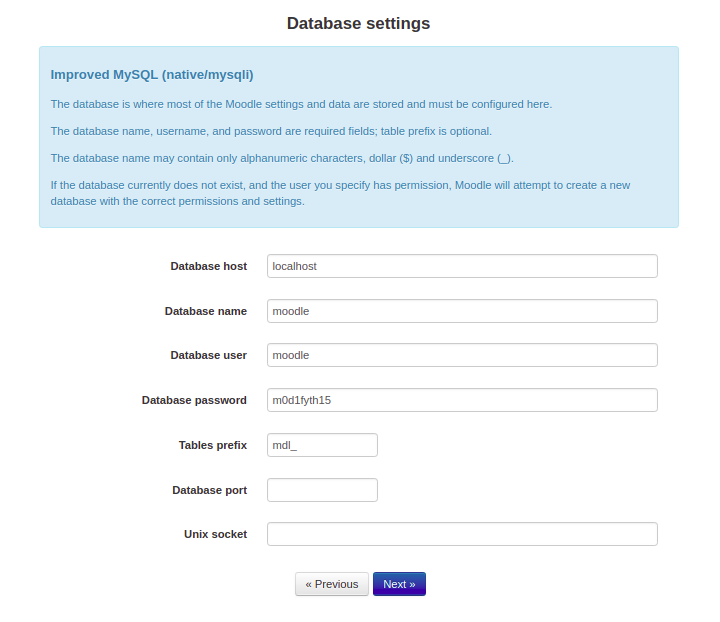This screenshot has height=622, width=720.
Task: Click the "Database name" label
Action: 205,311
